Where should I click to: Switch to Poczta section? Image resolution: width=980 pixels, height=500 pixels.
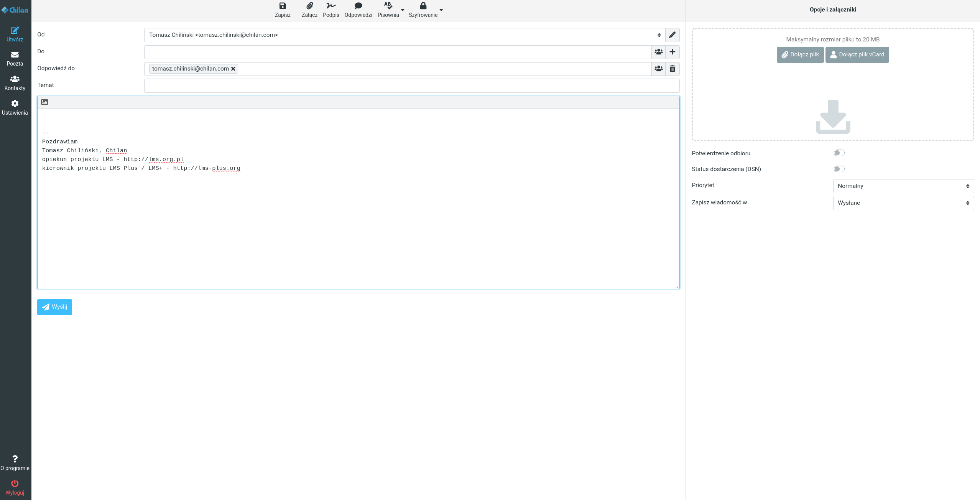(x=15, y=59)
